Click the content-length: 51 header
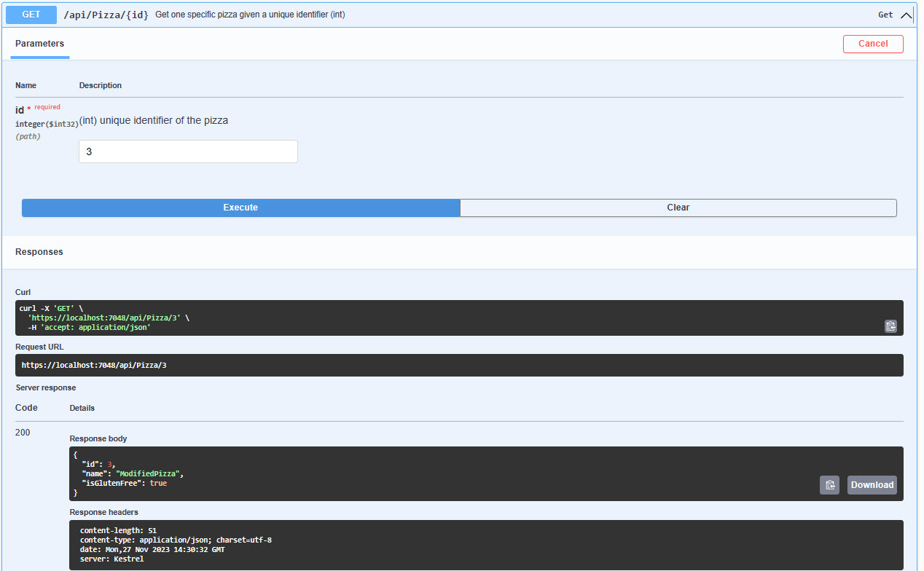This screenshot has height=571, width=924. [x=118, y=531]
